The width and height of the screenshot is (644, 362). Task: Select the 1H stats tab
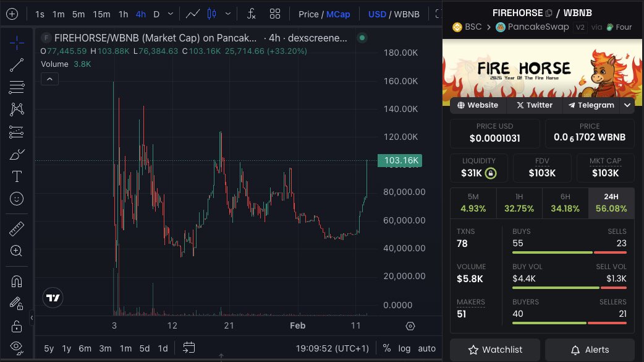pos(519,203)
